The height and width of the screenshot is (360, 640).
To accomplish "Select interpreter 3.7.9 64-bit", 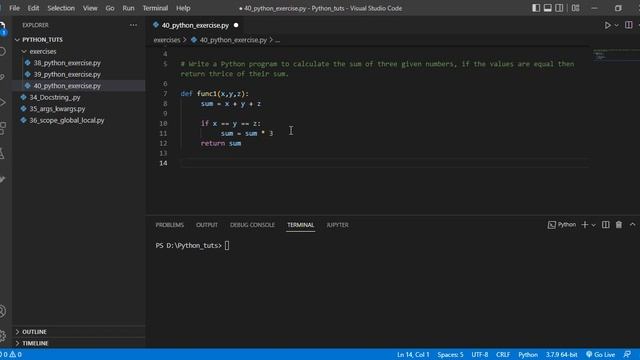I will [561, 354].
